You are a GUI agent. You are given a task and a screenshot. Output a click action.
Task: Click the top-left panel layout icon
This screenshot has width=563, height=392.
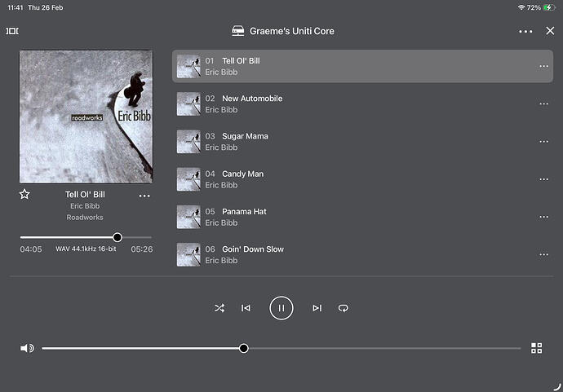(x=12, y=31)
